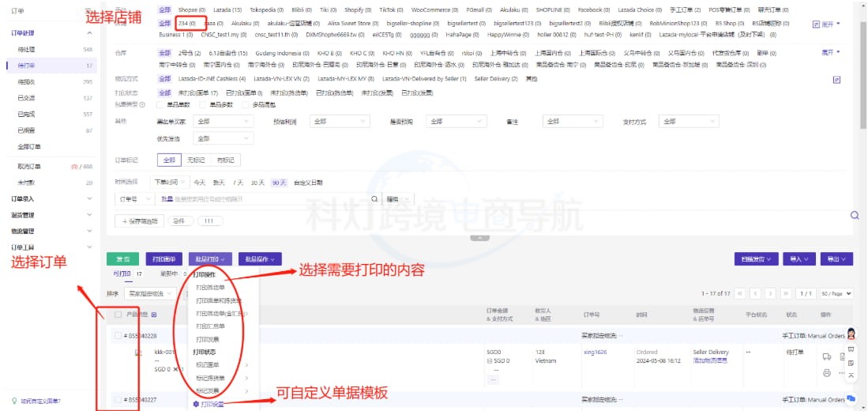Open order number link xing1626

pyautogui.click(x=595, y=353)
